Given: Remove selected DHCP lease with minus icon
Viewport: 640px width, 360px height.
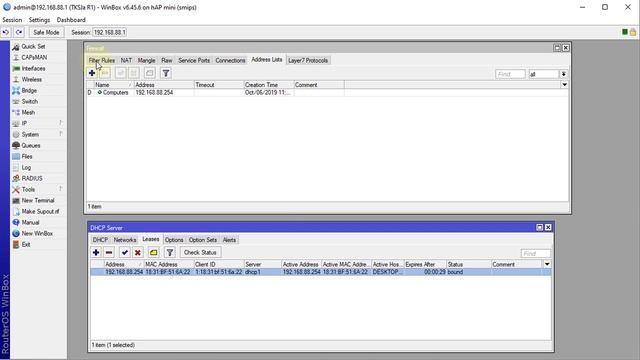Looking at the screenshot, I should [109, 253].
